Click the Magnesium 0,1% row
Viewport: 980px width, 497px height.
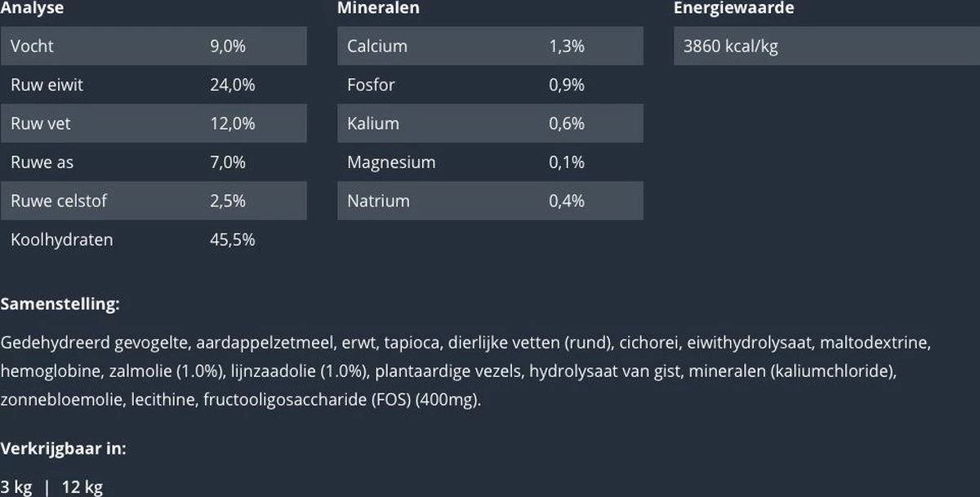pos(490,162)
